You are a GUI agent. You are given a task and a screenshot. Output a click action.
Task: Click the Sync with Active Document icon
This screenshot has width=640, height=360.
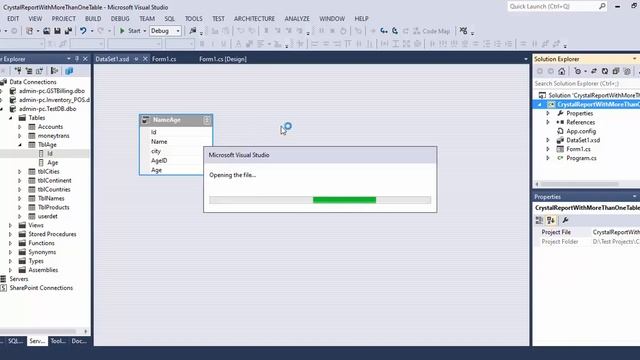click(594, 71)
